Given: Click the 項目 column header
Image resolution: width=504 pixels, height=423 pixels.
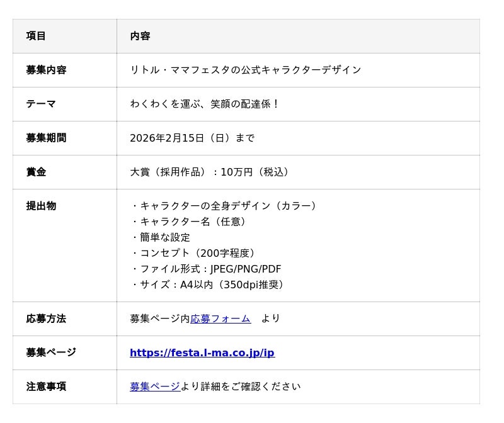Looking at the screenshot, I should [36, 36].
